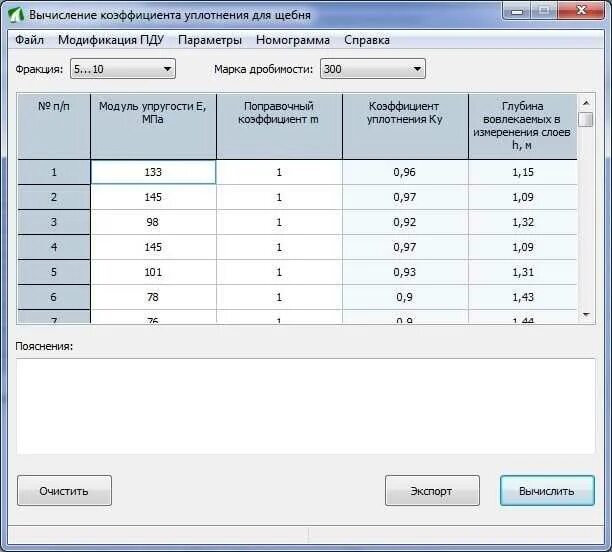Click depth cell with value 1,32
Viewport: 612px width, 552px height.
pyautogui.click(x=523, y=222)
